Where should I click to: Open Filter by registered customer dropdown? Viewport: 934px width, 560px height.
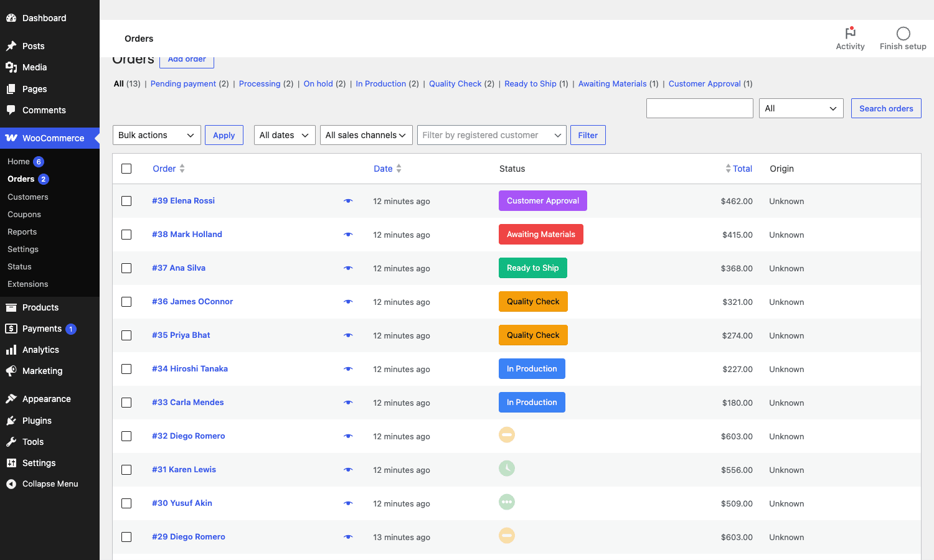pyautogui.click(x=492, y=135)
